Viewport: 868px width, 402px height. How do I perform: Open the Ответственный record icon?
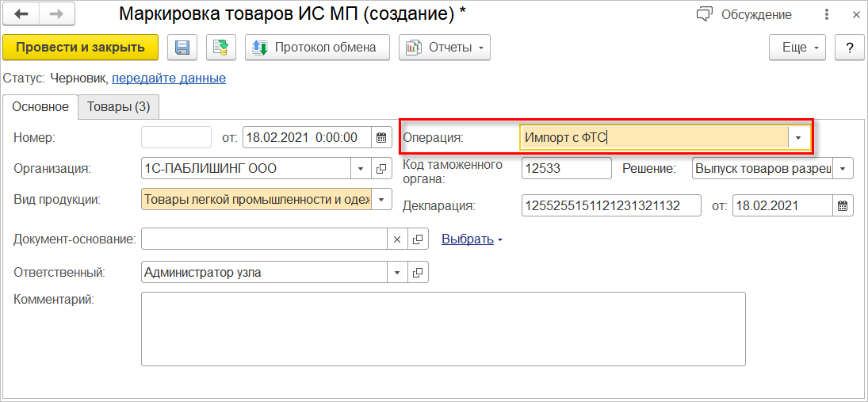click(418, 273)
